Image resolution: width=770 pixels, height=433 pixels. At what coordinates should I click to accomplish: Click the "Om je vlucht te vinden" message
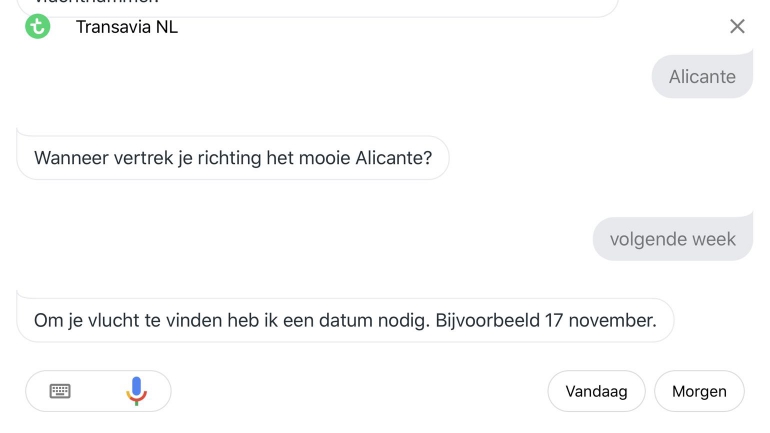(345, 321)
